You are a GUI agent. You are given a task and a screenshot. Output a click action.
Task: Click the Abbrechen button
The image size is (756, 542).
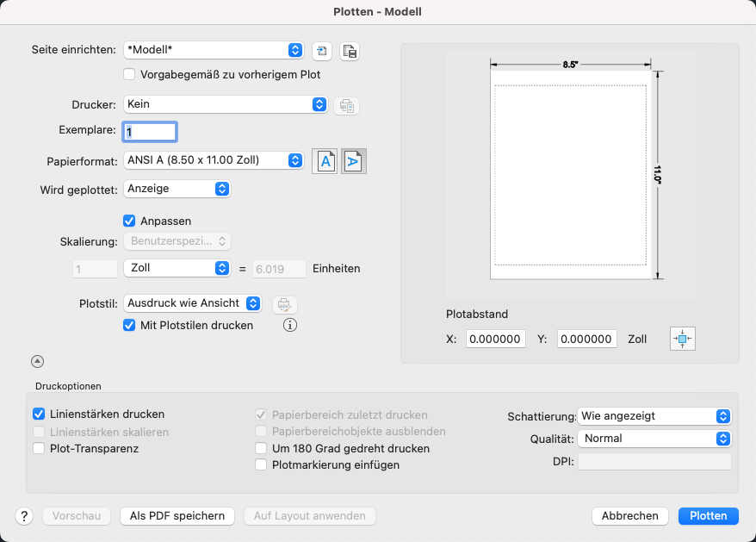[630, 516]
